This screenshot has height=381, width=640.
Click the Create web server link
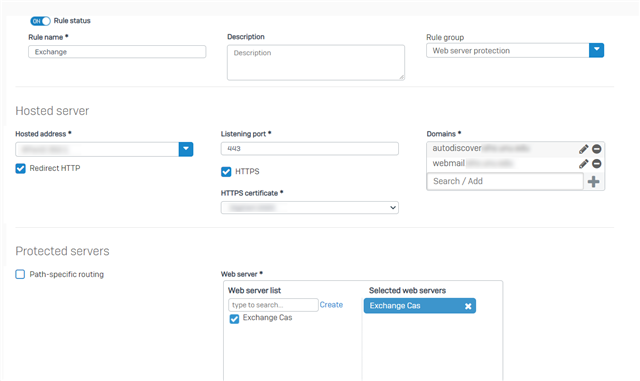click(x=331, y=305)
